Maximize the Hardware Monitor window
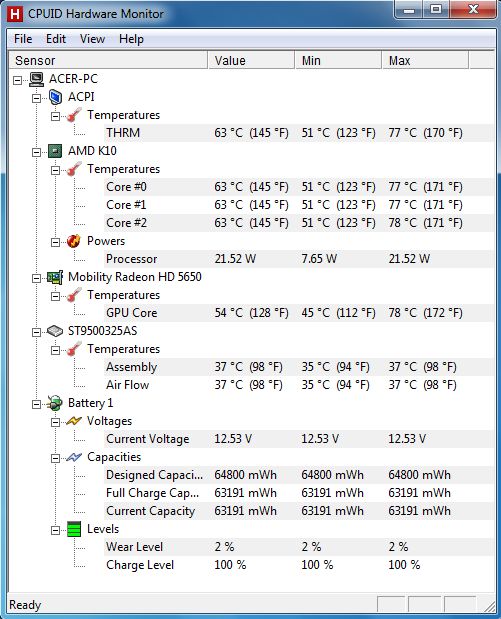This screenshot has height=619, width=501. pos(436,9)
